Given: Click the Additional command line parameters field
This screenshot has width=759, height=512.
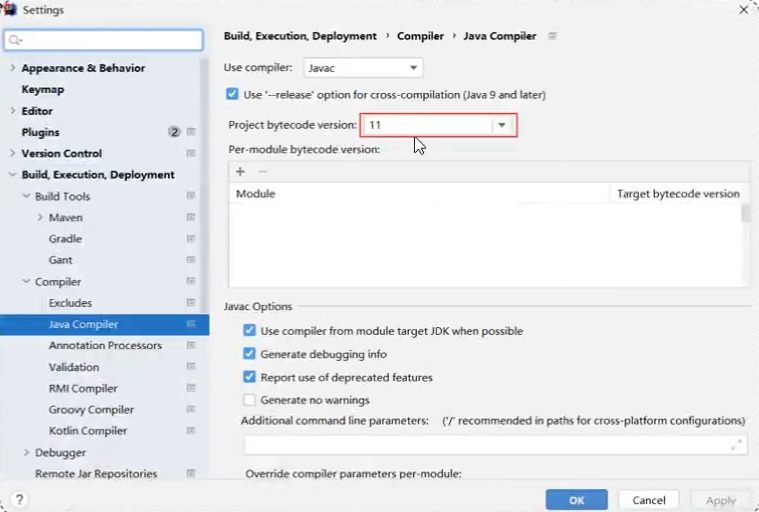Looking at the screenshot, I should pos(495,445).
